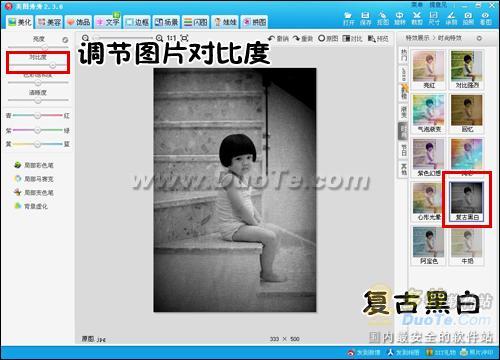500x360 pixels.
Task: Open the 娃娃 tab
Action: tap(225, 22)
